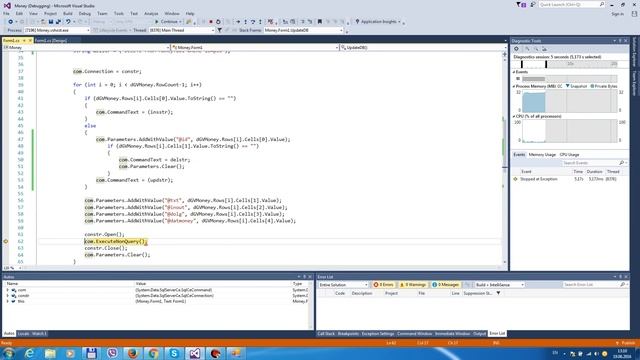
Task: Collapse the Events section in Diagnostic Tools
Action: [x=514, y=72]
